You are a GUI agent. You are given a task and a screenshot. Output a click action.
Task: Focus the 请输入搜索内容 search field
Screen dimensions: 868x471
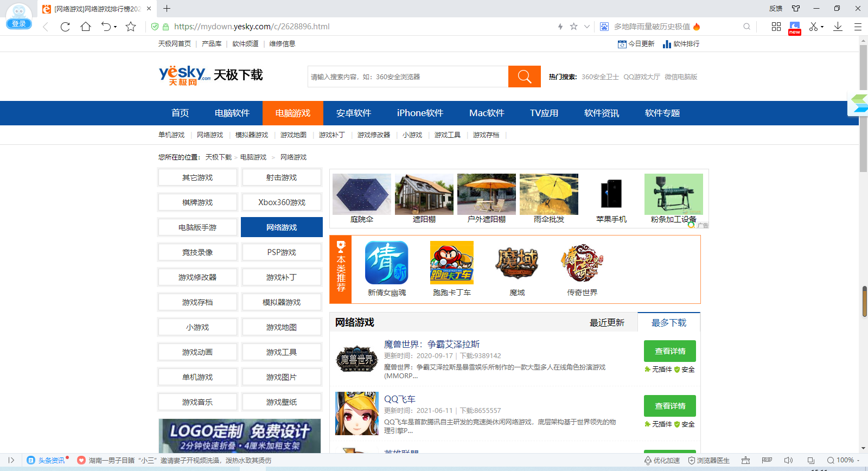coord(408,77)
